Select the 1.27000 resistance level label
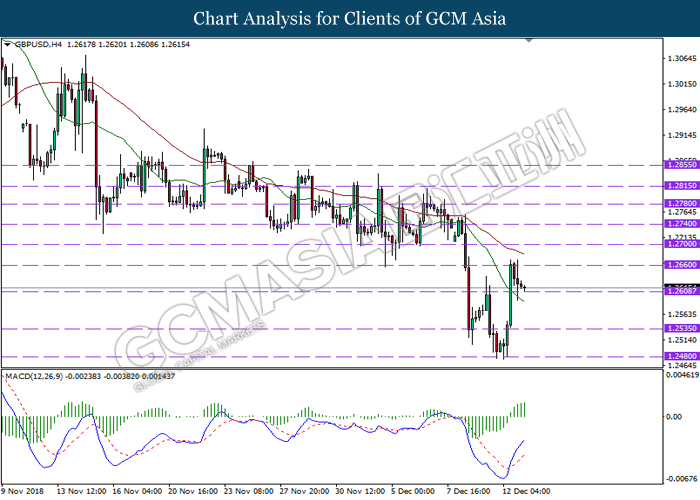The image size is (700, 500). tap(681, 244)
